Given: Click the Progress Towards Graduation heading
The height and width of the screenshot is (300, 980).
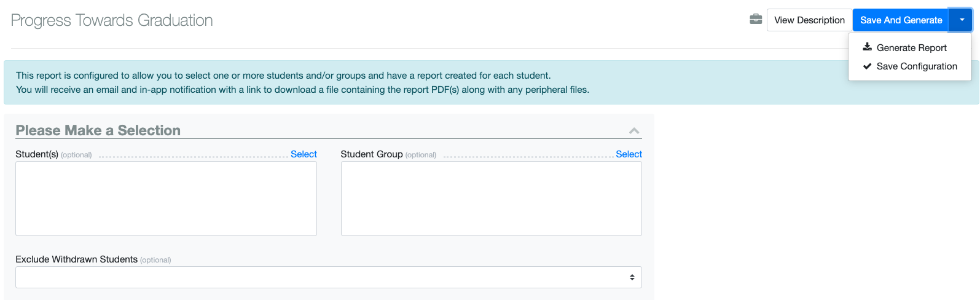Looking at the screenshot, I should pos(112,20).
